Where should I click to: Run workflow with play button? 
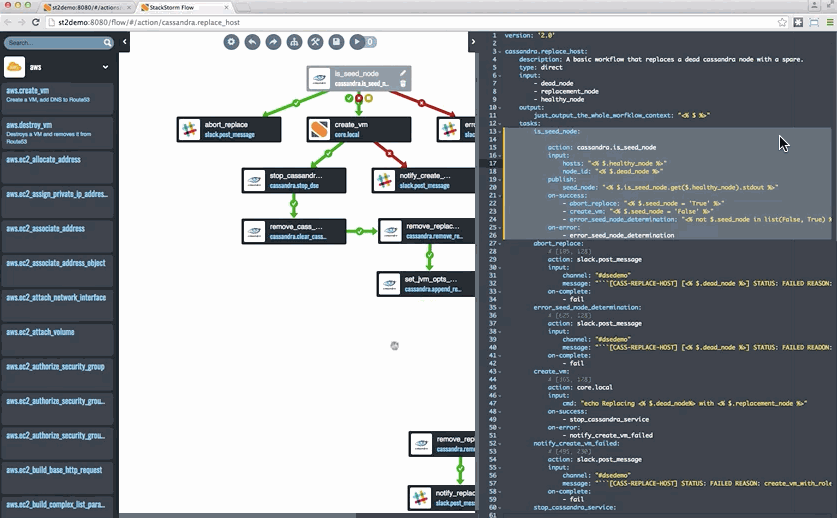coord(357,42)
